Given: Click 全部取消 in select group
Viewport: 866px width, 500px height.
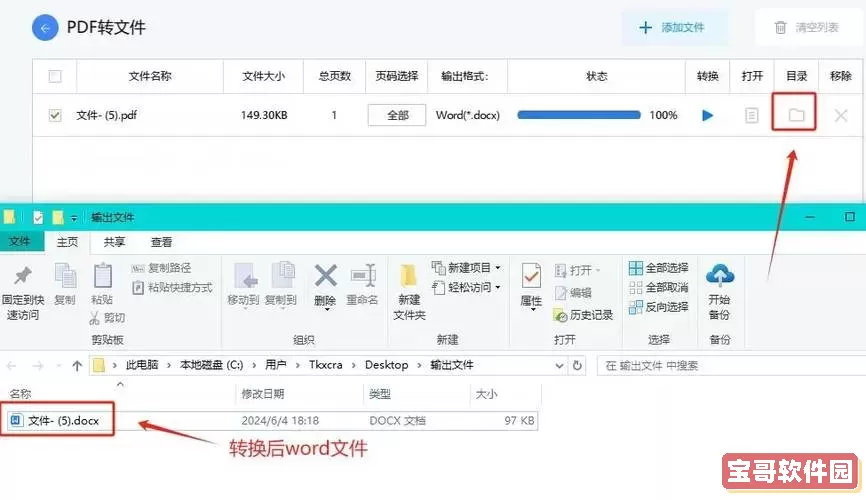Looking at the screenshot, I should point(658,287).
